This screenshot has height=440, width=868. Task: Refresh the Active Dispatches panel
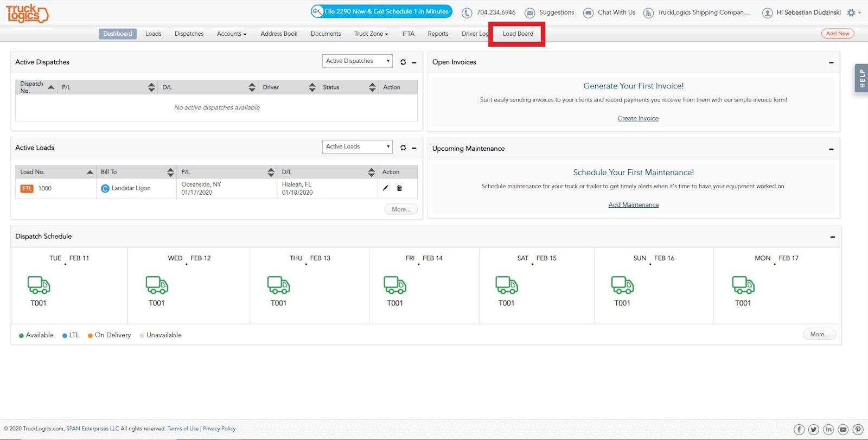403,62
